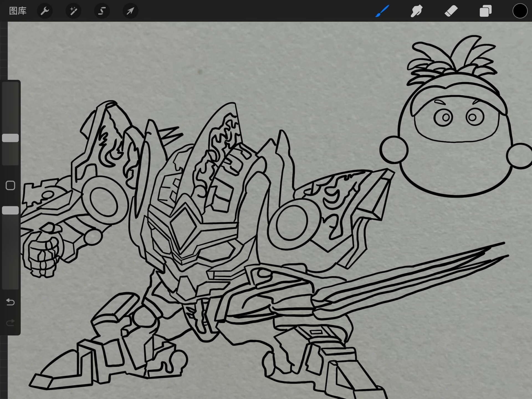Select the Eraser tool
The height and width of the screenshot is (399, 532).
point(451,11)
